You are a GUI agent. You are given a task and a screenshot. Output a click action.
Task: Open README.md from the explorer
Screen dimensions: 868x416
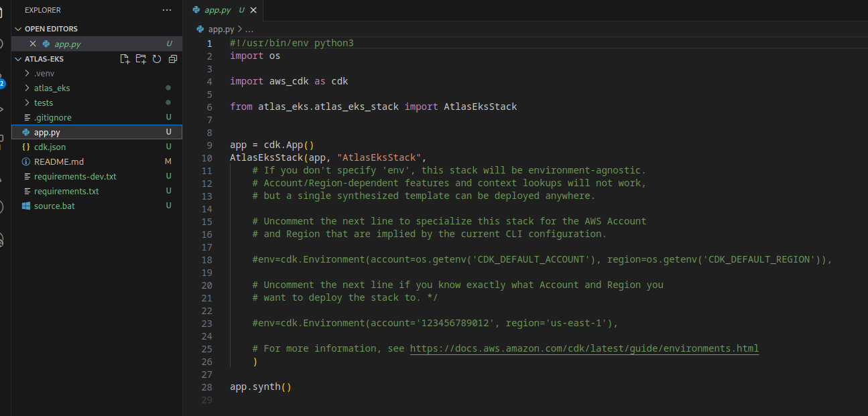pyautogui.click(x=59, y=161)
